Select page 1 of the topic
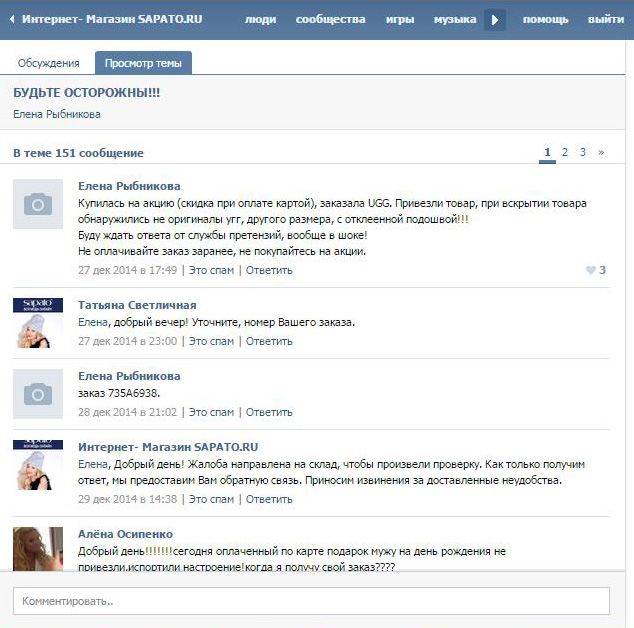This screenshot has height=628, width=634. click(x=547, y=152)
